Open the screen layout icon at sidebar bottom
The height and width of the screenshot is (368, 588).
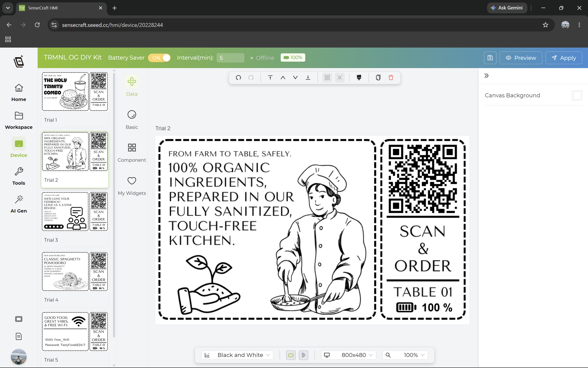click(19, 319)
